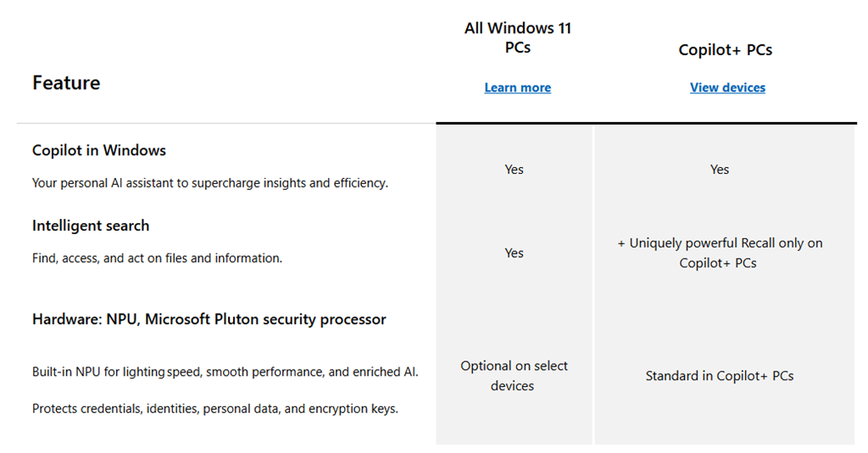Click Yes for Copilot in Windows, Copilot+ column
The image size is (868, 453).
(x=719, y=170)
